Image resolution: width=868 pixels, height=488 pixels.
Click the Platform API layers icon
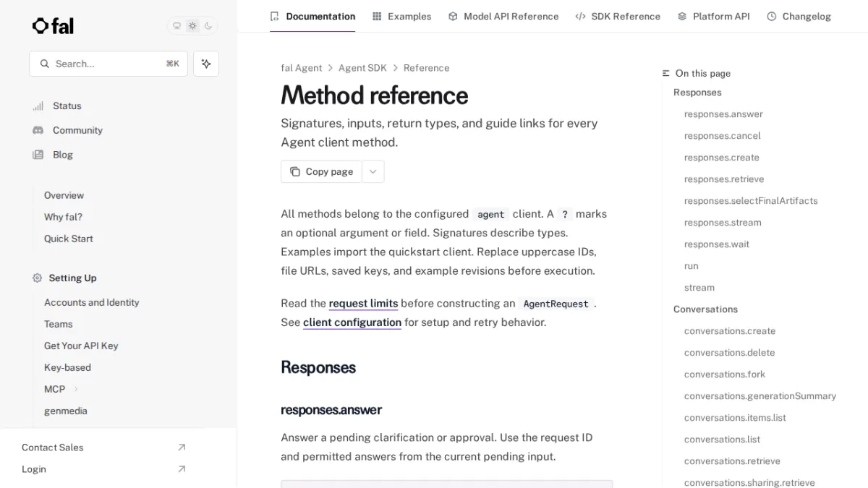pos(682,16)
